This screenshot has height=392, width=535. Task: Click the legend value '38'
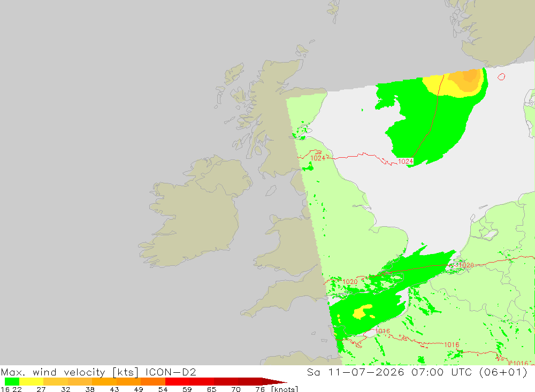pyautogui.click(x=90, y=389)
